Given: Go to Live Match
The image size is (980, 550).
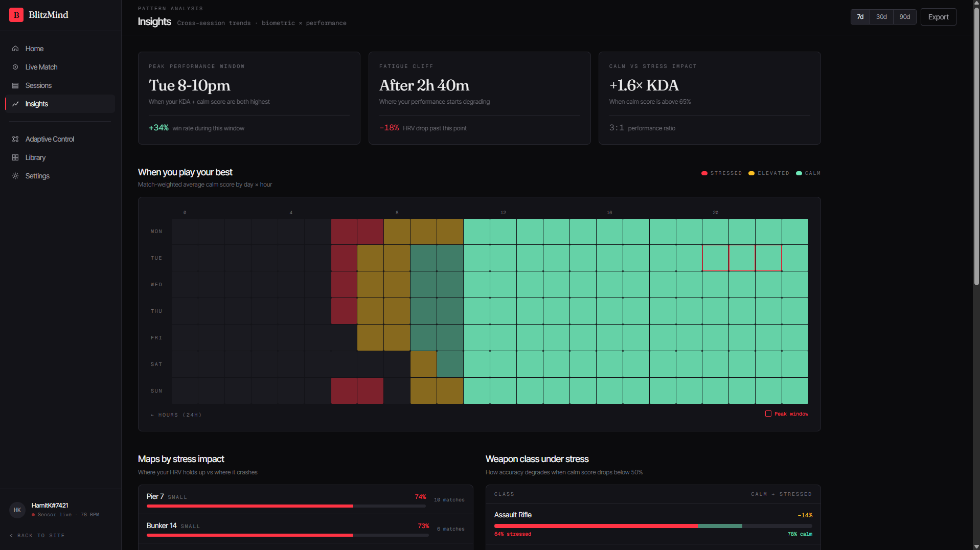Looking at the screenshot, I should (x=60, y=67).
